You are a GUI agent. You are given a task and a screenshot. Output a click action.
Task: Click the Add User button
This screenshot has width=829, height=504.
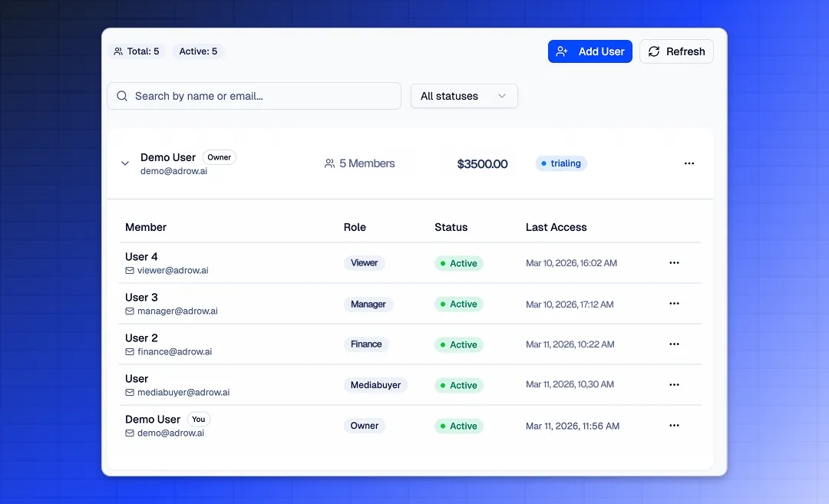590,51
